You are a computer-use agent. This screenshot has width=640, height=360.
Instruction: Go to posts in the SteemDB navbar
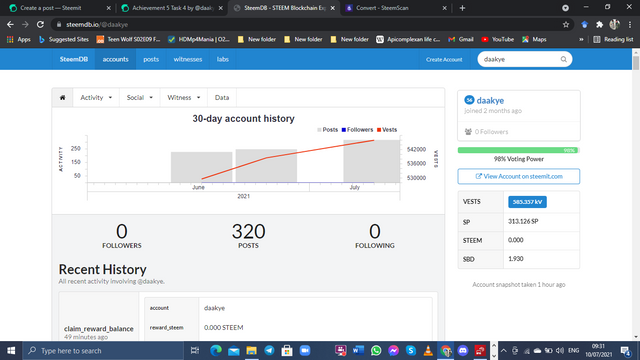coord(151,59)
